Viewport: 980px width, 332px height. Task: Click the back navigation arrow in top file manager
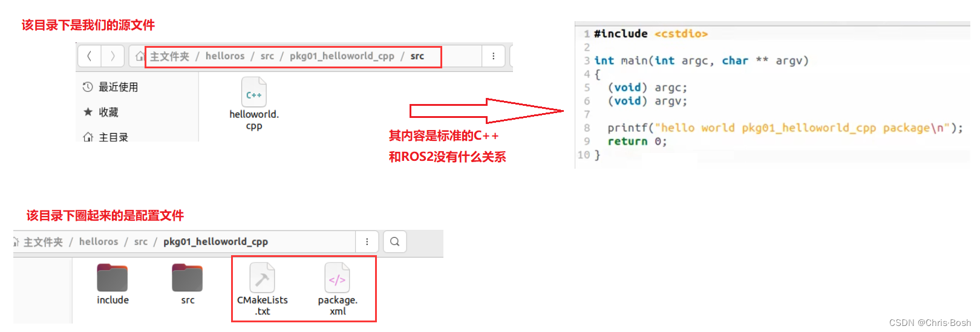pos(90,56)
